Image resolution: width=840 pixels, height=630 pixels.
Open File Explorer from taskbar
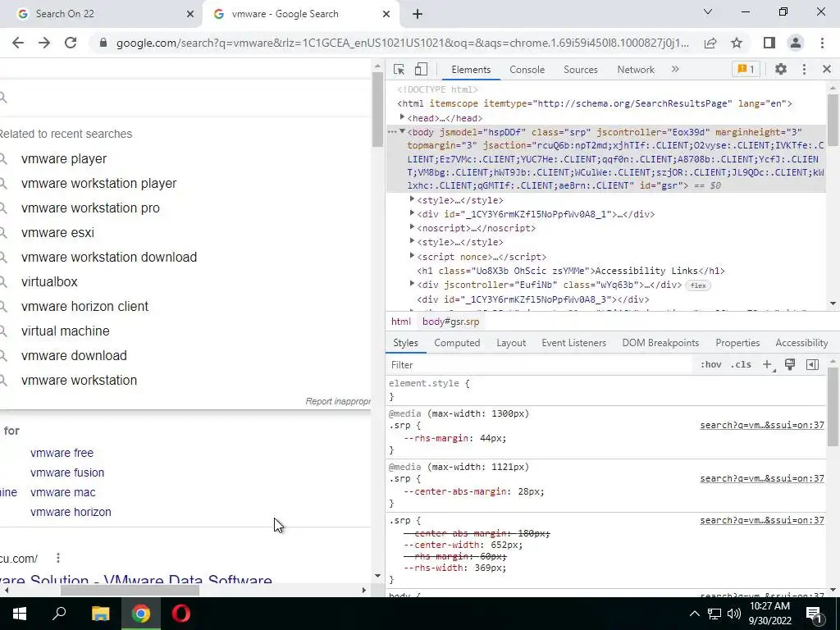click(x=100, y=614)
